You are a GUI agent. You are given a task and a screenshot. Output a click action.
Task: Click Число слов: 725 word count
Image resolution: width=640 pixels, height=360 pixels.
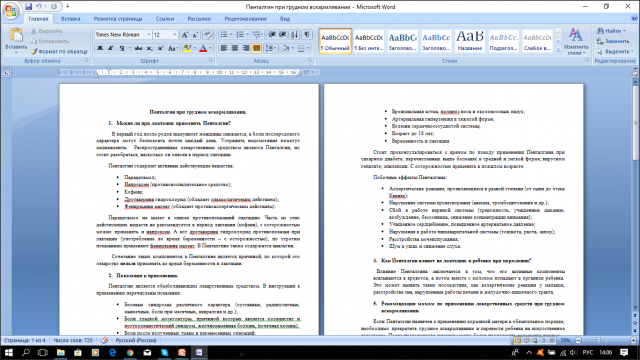click(x=73, y=340)
